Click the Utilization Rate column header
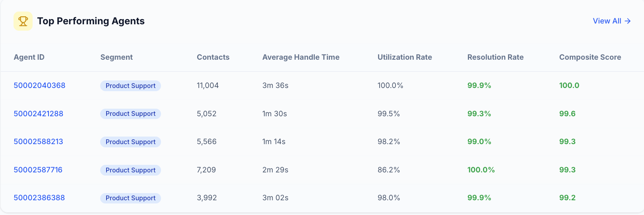The width and height of the screenshot is (644, 215). tap(405, 57)
